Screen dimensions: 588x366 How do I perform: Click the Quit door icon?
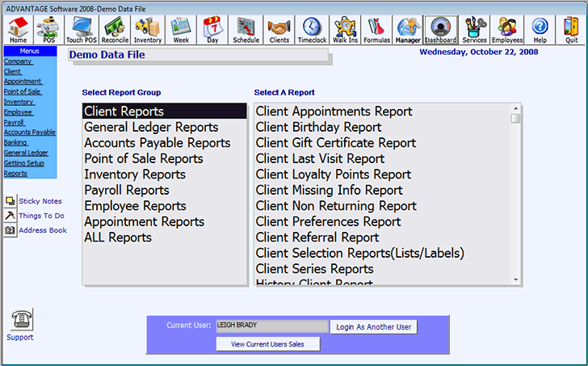coord(571,30)
